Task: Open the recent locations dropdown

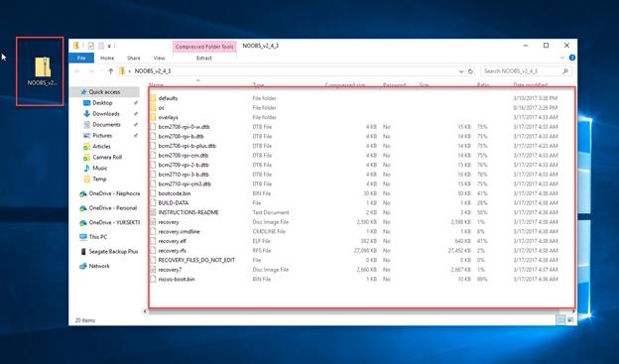Action: point(101,71)
